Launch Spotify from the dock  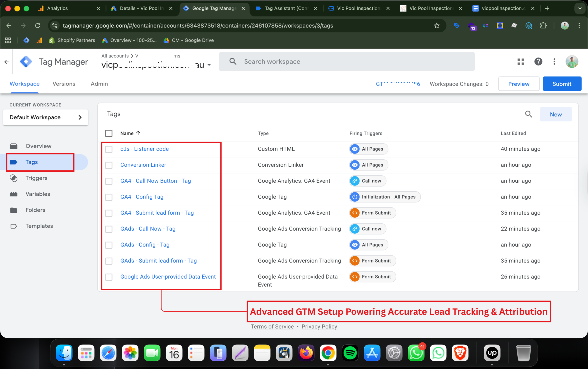point(350,353)
